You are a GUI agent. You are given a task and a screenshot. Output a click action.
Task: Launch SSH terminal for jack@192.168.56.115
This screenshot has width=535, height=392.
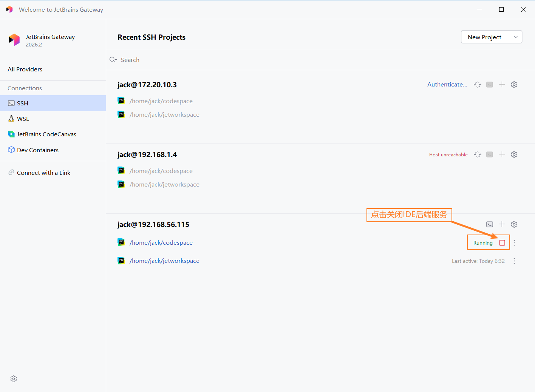coord(490,224)
